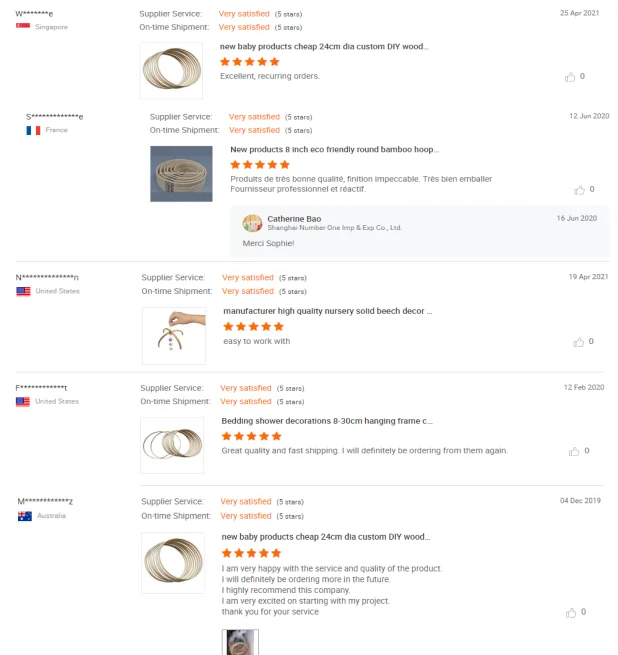
Task: Open bamboo hoop product thumbnail
Action: click(181, 174)
